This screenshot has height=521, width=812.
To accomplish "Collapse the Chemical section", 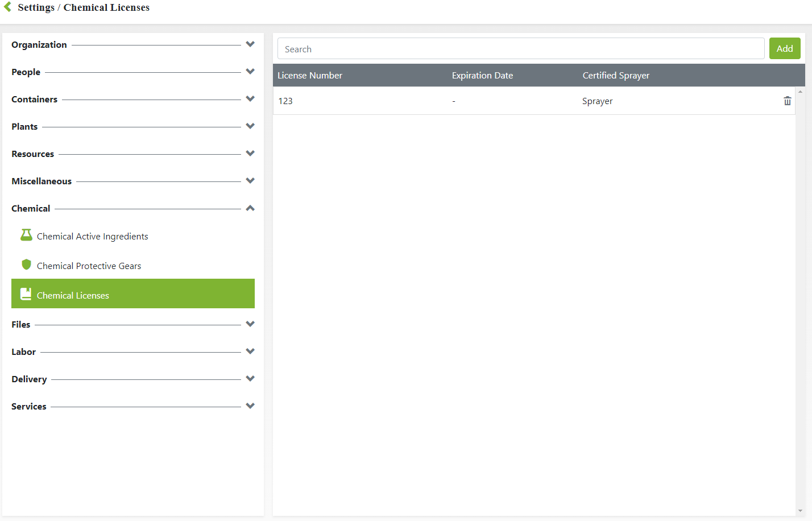I will coord(250,208).
